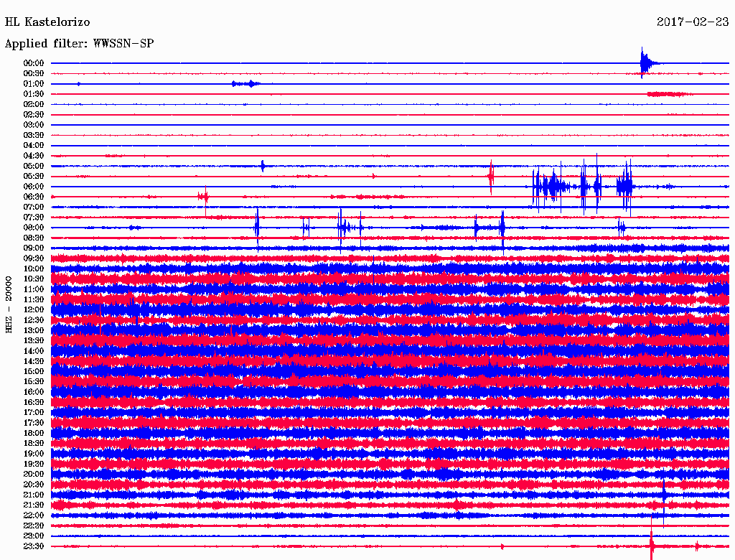Screen dimensions: 735x560
Task: Select the 21:00 time label
Action: (34, 495)
